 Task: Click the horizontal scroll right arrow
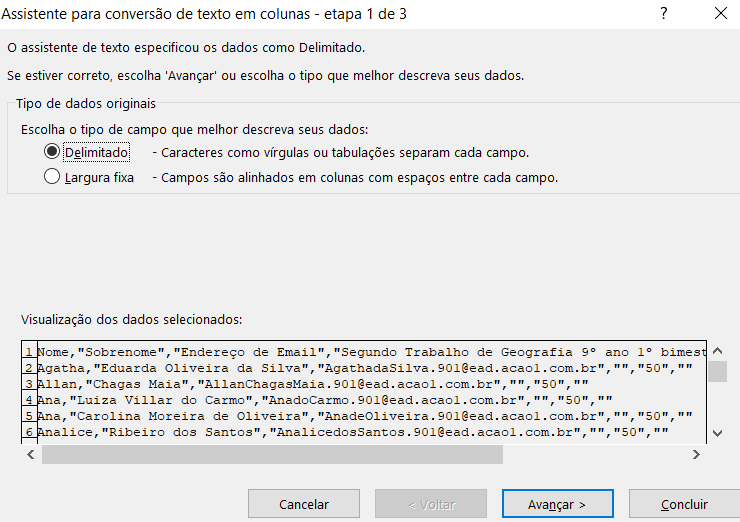pos(696,454)
